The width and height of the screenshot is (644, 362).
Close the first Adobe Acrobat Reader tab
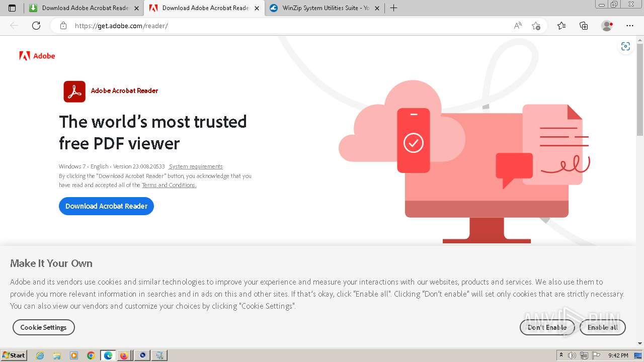(x=137, y=8)
